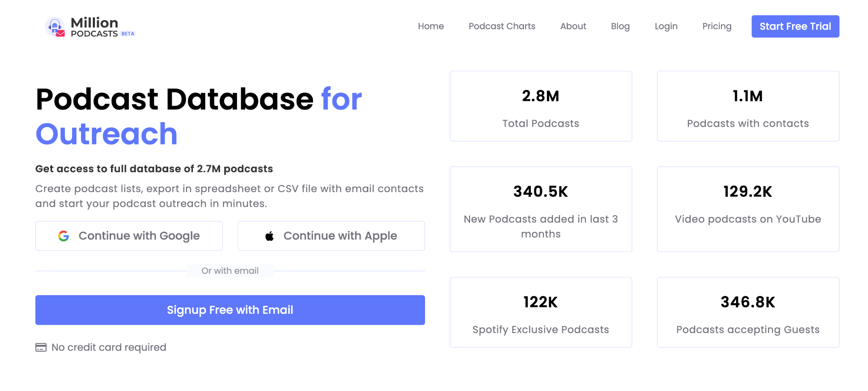Click the Podcasts with contacts stat card

pos(748,106)
